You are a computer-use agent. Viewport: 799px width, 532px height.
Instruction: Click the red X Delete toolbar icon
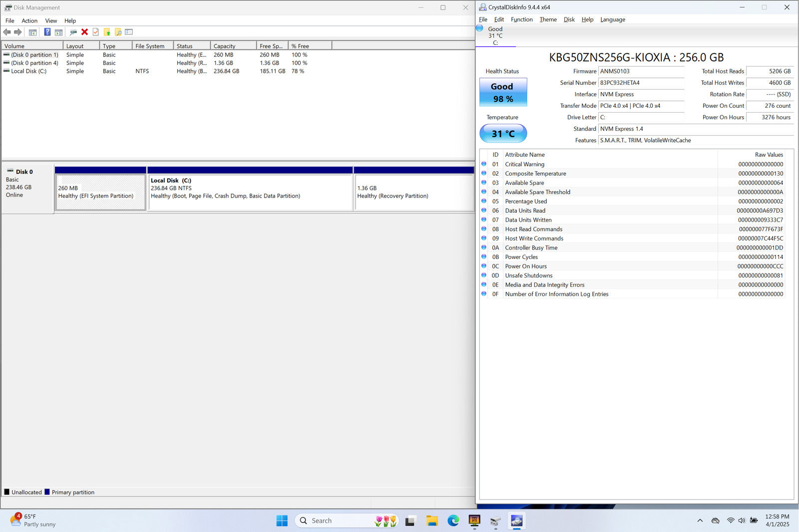tap(84, 32)
